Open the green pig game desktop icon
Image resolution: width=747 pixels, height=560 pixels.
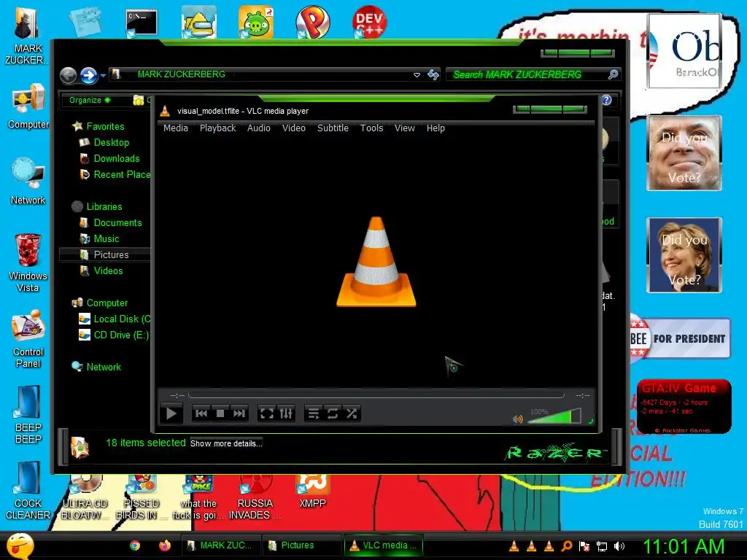(256, 22)
